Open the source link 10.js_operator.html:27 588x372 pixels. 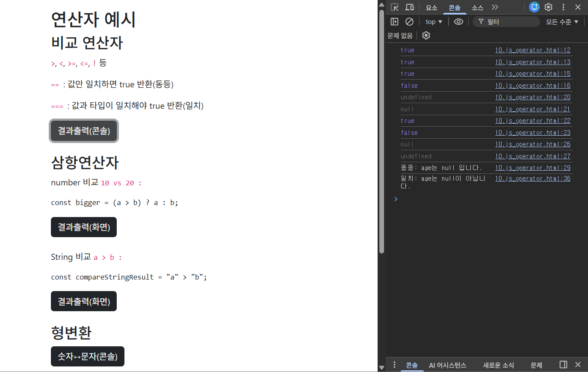pos(533,156)
